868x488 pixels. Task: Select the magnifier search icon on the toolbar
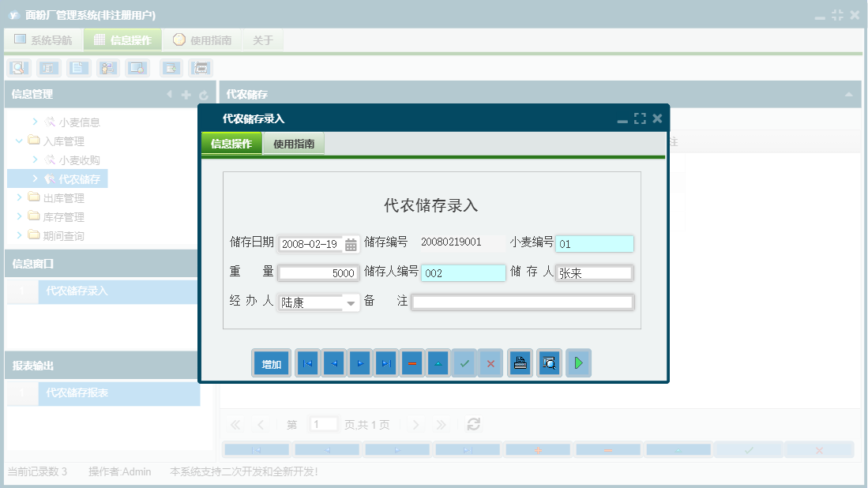(17, 68)
